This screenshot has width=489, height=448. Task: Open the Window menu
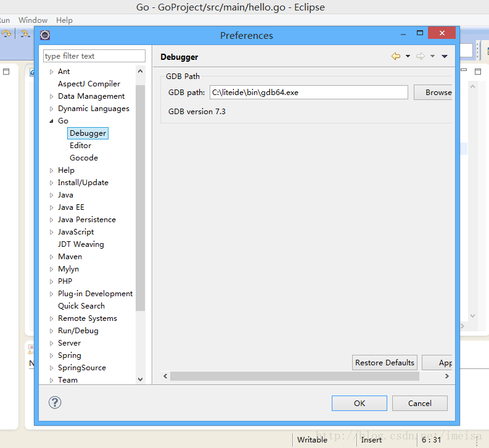click(33, 20)
